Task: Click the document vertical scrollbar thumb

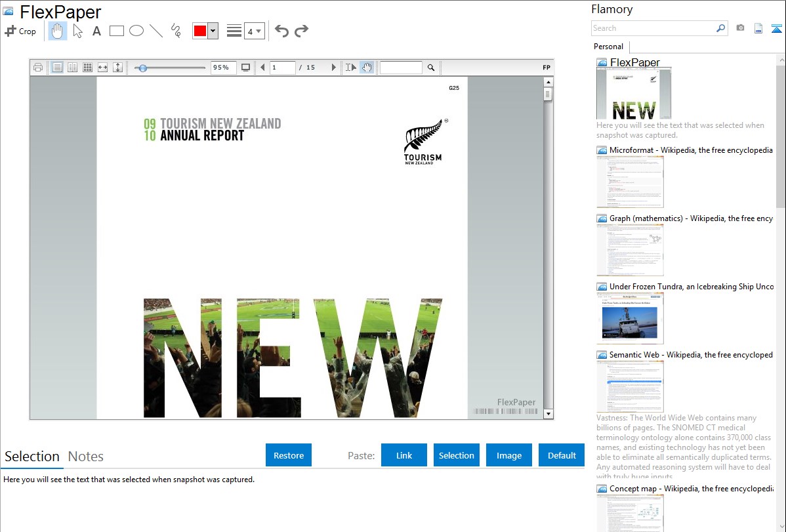Action: pyautogui.click(x=548, y=94)
